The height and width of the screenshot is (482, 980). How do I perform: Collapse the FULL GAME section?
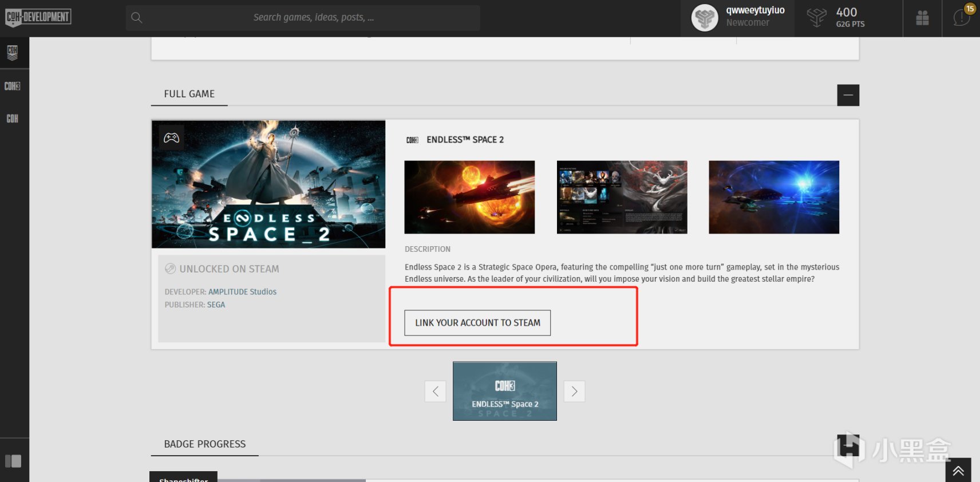[x=848, y=95]
